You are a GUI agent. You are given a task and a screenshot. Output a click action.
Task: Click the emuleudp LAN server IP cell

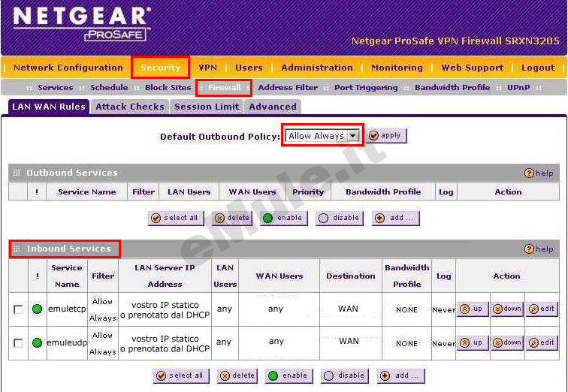pos(165,343)
